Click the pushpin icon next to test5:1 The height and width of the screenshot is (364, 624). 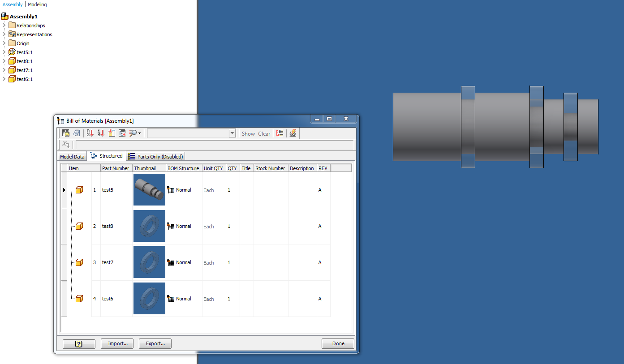(12, 52)
